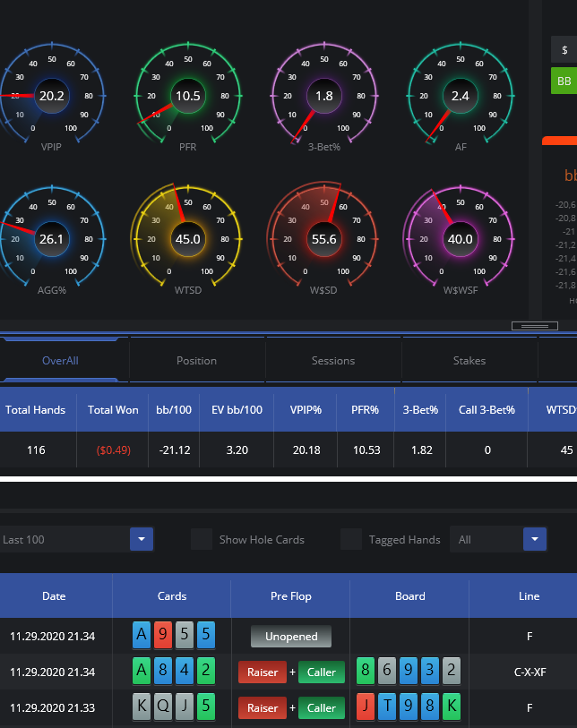577x728 pixels.
Task: Click the blue T board card in third row
Action: coord(387,707)
